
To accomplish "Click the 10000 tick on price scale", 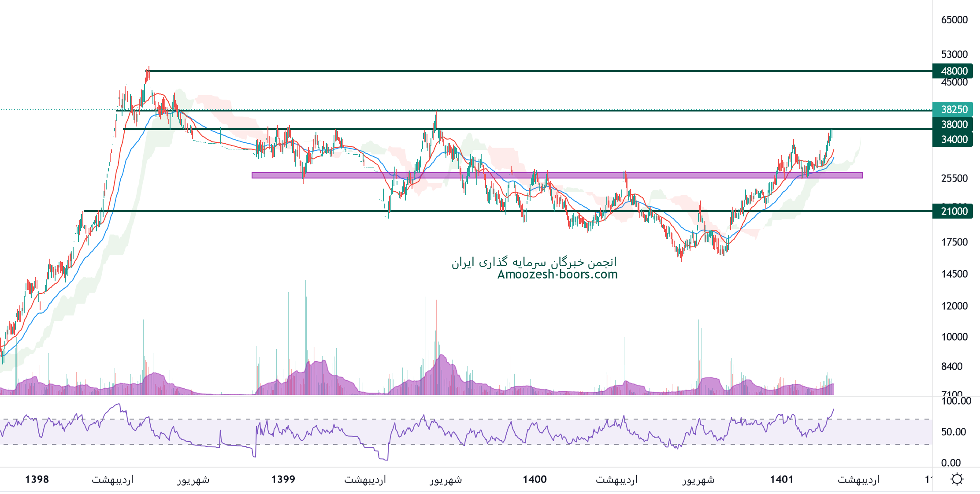I will (x=954, y=337).
